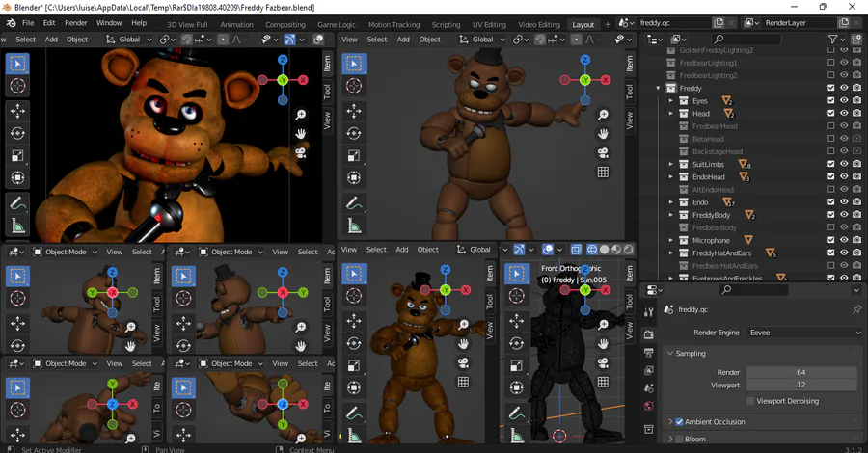This screenshot has width=868, height=453.
Task: Open the File menu
Action: [28, 23]
